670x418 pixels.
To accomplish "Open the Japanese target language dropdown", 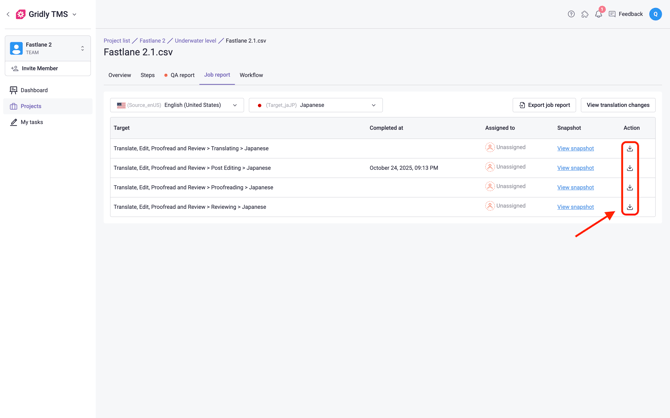I will tap(315, 105).
